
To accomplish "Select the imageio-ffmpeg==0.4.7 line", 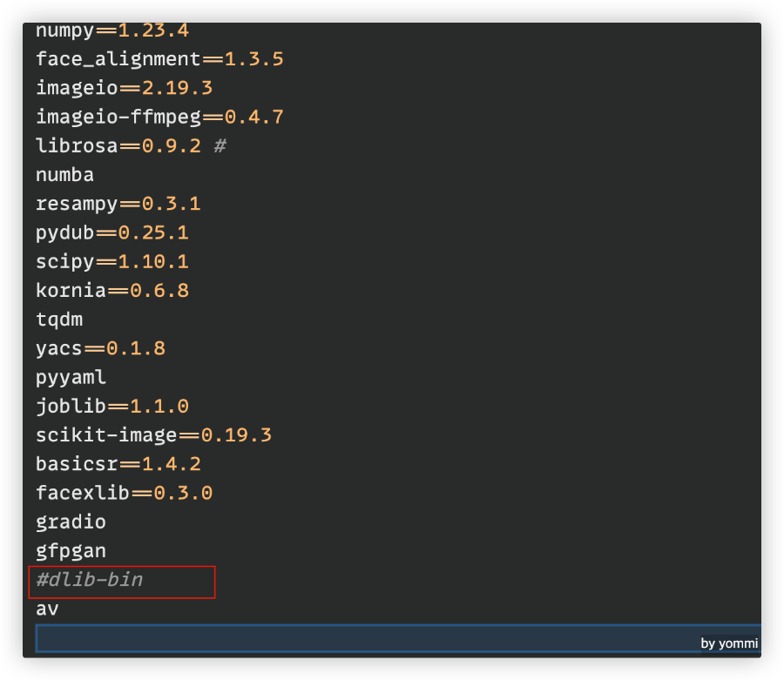I will click(x=159, y=118).
